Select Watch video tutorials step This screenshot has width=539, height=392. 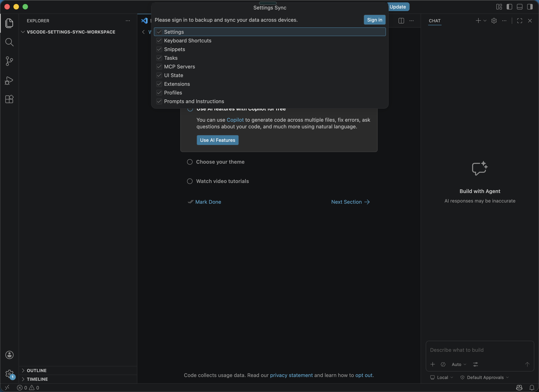pos(218,181)
